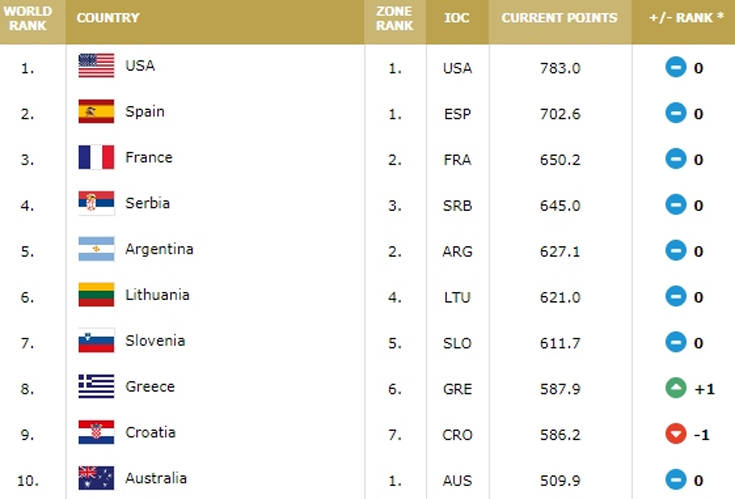
Task: Open the Lithuania country link
Action: pos(157,295)
